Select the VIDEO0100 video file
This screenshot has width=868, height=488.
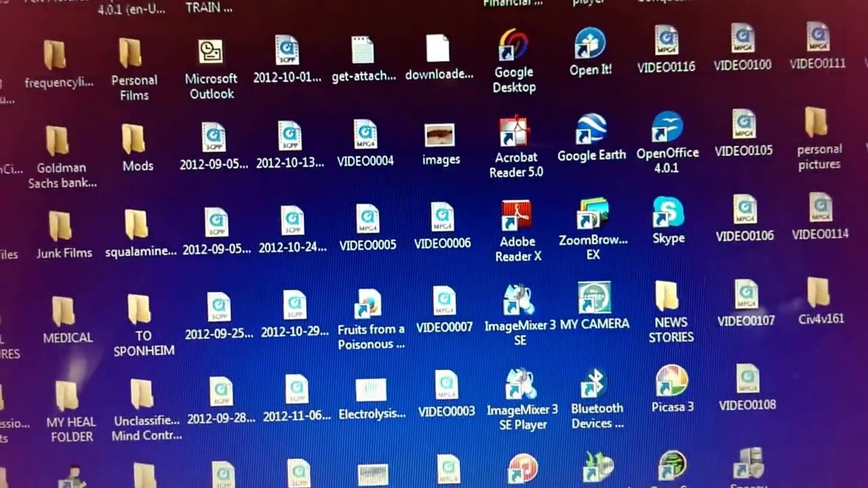coord(743,38)
